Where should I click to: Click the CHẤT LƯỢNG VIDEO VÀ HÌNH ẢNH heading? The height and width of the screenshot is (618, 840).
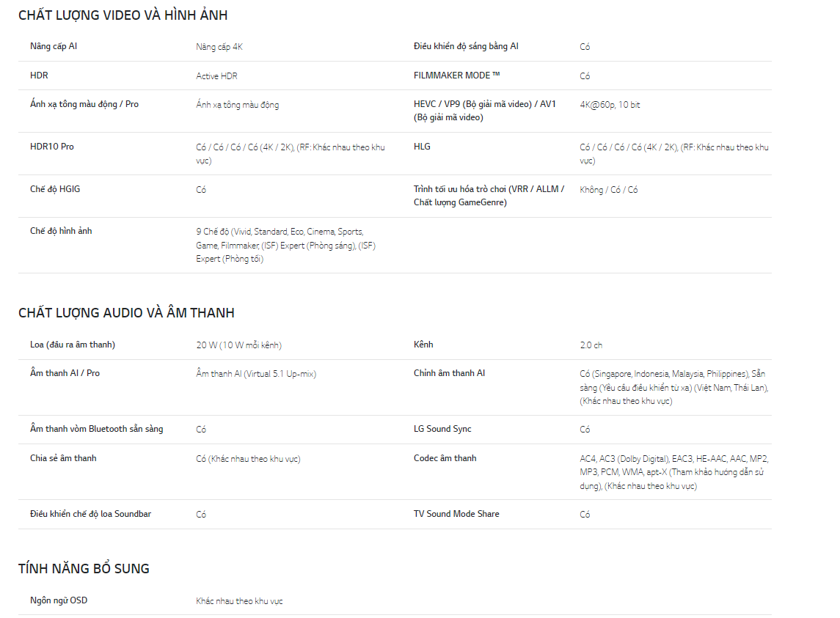coord(123,15)
